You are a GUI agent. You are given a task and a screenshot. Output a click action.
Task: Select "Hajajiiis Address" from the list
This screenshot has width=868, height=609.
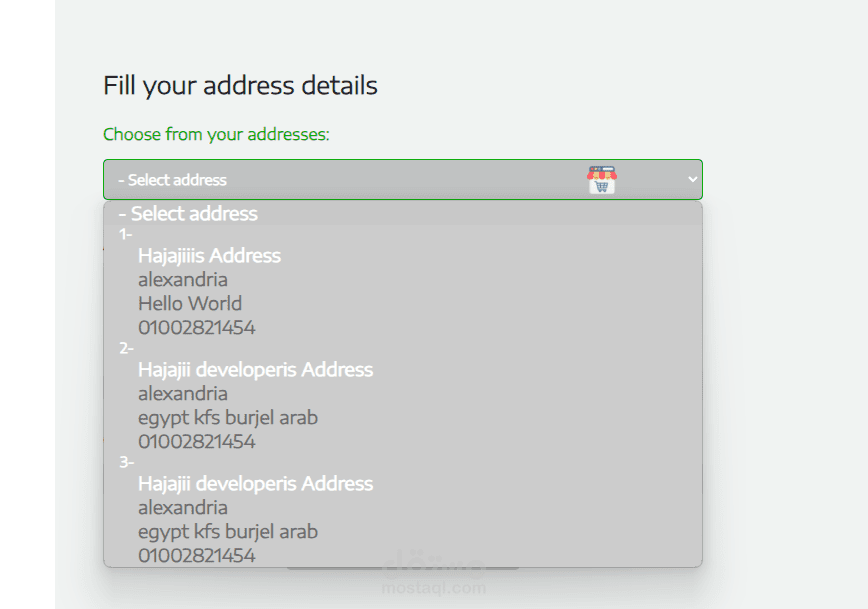pos(209,256)
